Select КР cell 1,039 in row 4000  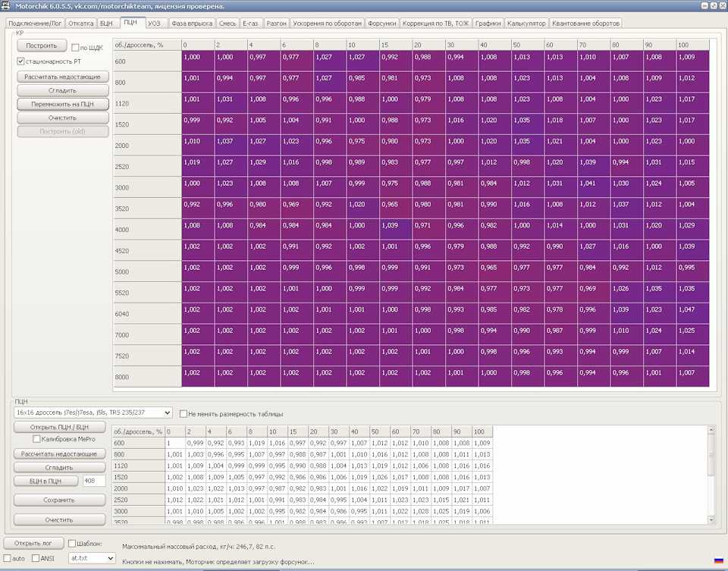point(396,229)
